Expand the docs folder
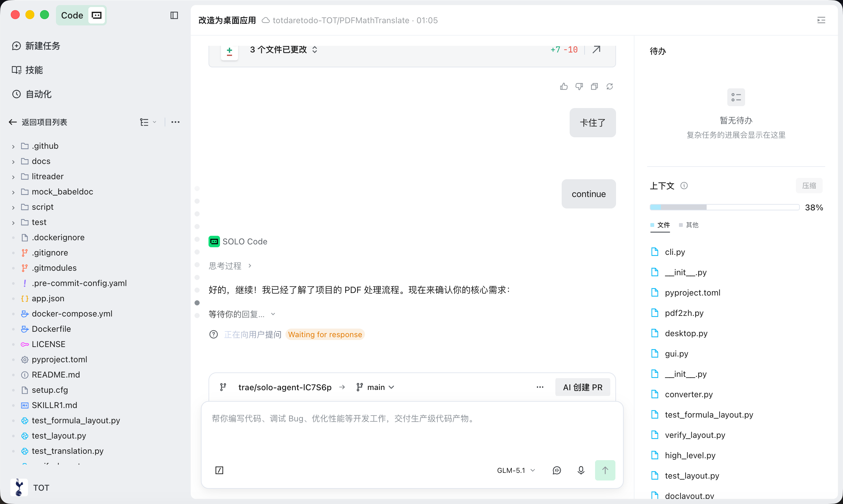 tap(13, 162)
